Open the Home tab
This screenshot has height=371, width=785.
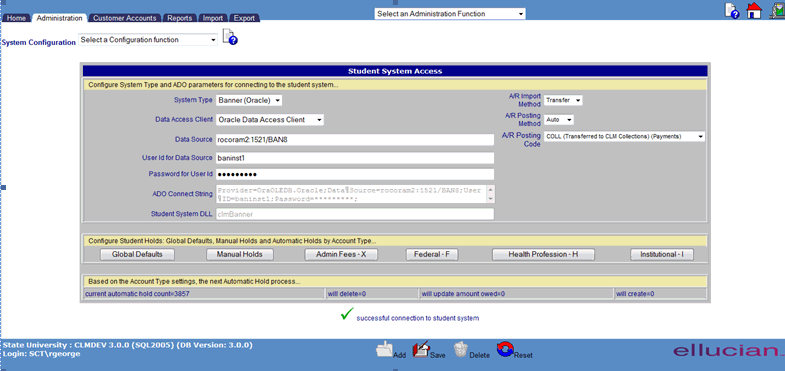[x=16, y=18]
